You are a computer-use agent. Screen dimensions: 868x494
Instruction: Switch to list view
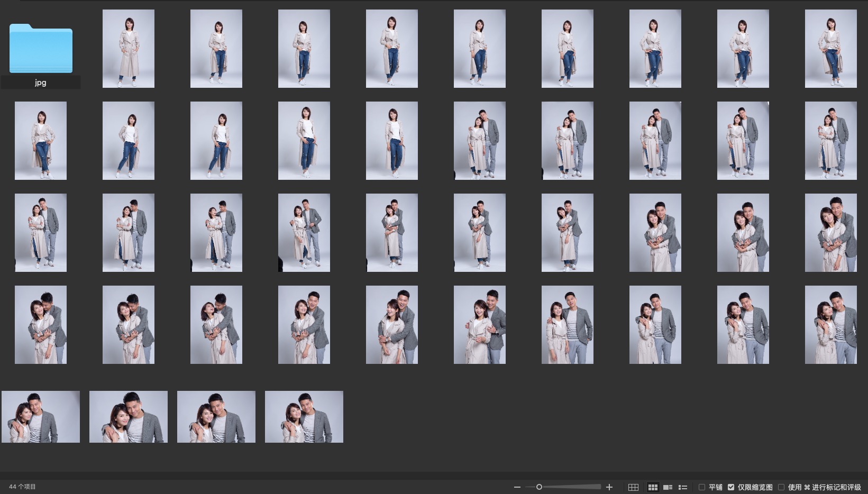pos(683,487)
